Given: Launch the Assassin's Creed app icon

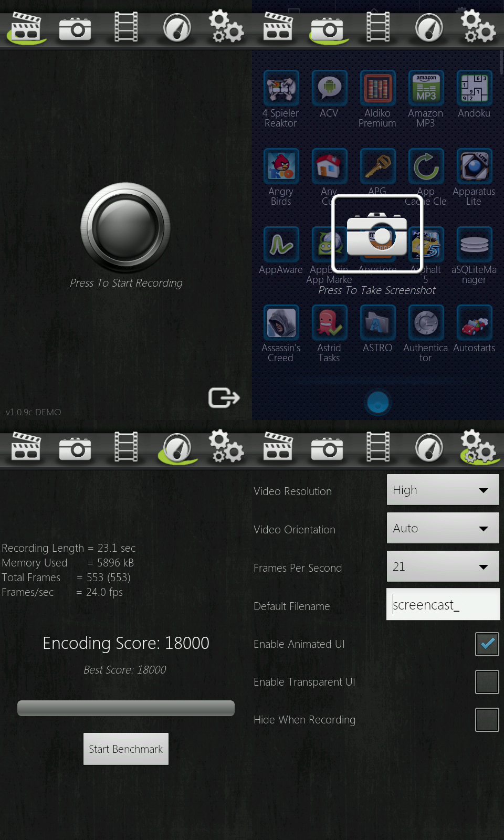Looking at the screenshot, I should 281,323.
